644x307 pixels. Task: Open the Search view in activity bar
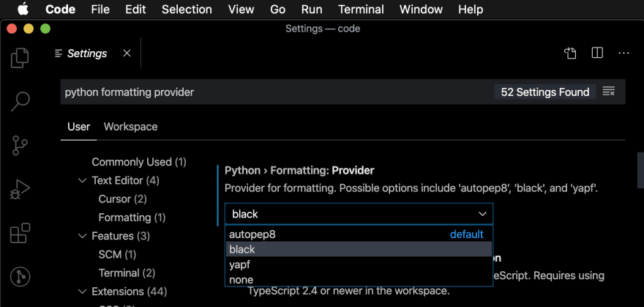pyautogui.click(x=20, y=101)
